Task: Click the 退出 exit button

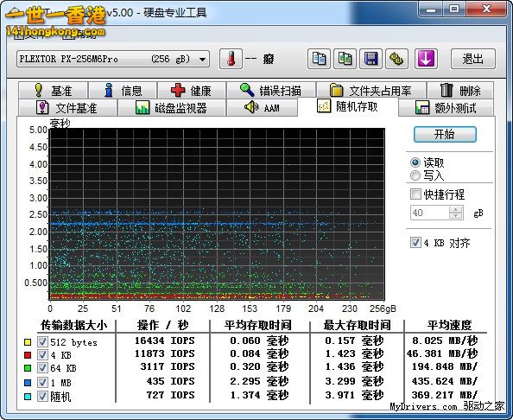Action: point(473,59)
